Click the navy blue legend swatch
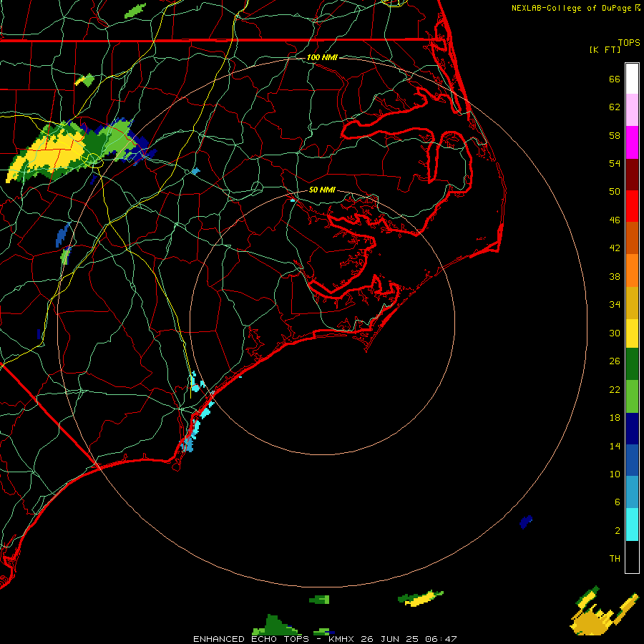The image size is (644, 644). 632,429
